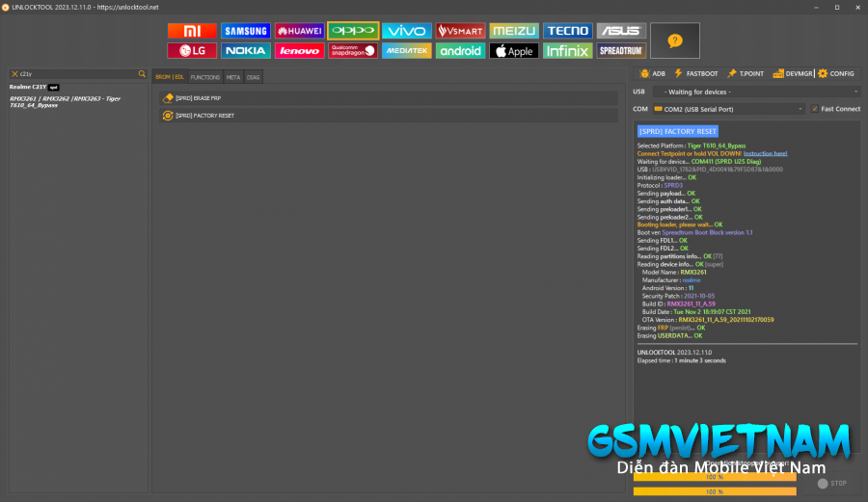The height and width of the screenshot is (502, 868).
Task: Select the Samsung brand icon
Action: pyautogui.click(x=245, y=31)
